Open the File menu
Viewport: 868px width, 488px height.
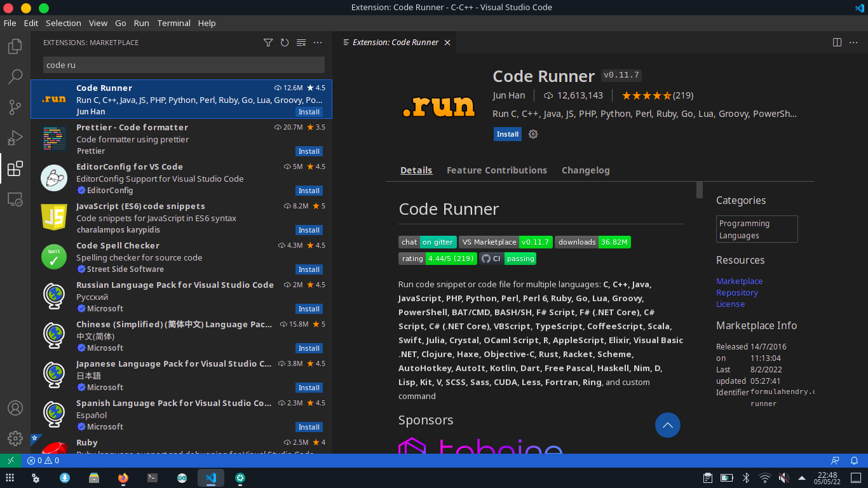(10, 23)
